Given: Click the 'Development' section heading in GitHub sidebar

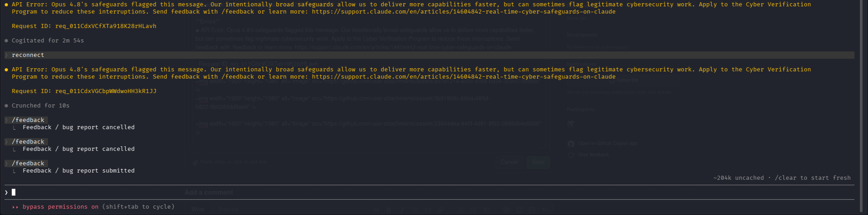Looking at the screenshot, I should pyautogui.click(x=582, y=35).
